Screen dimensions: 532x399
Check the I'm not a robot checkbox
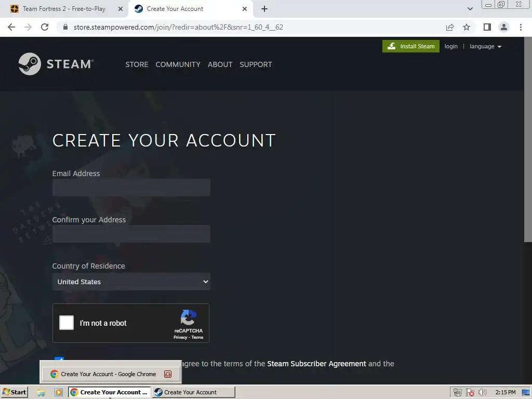(66, 323)
